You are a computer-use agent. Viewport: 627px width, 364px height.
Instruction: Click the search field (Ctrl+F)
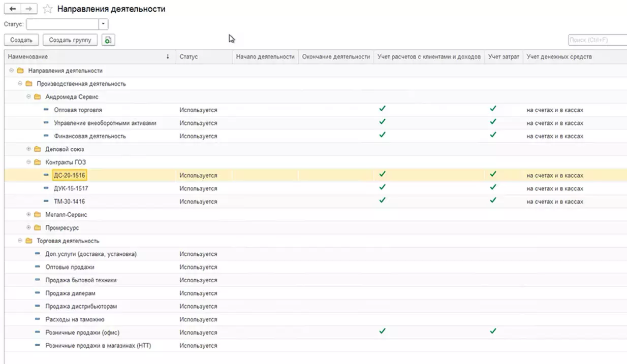597,40
